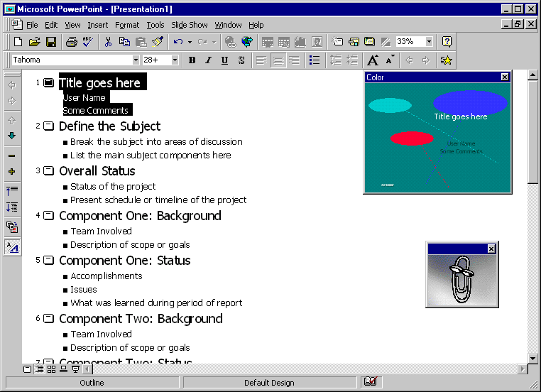Toggle Show Formatting in outline
This screenshot has height=392, width=541.
pyautogui.click(x=12, y=247)
